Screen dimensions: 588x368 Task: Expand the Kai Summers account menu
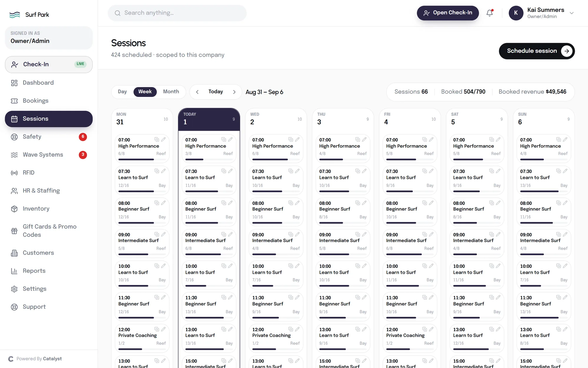pos(572,13)
